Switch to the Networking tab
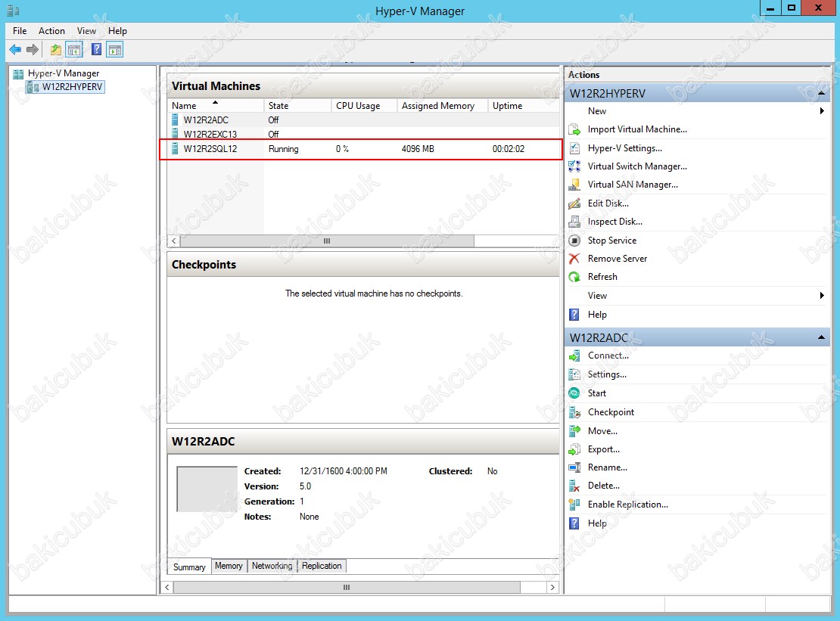The width and height of the screenshot is (840, 621). coord(272,566)
